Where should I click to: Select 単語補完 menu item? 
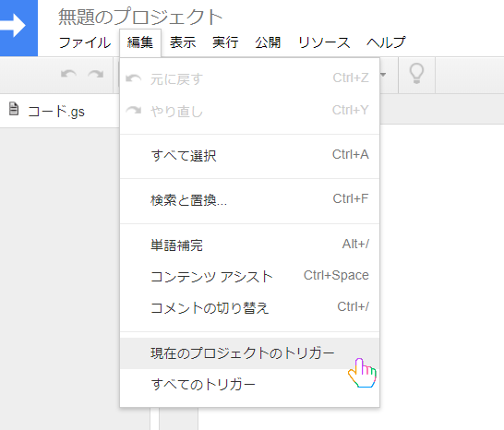(250, 245)
